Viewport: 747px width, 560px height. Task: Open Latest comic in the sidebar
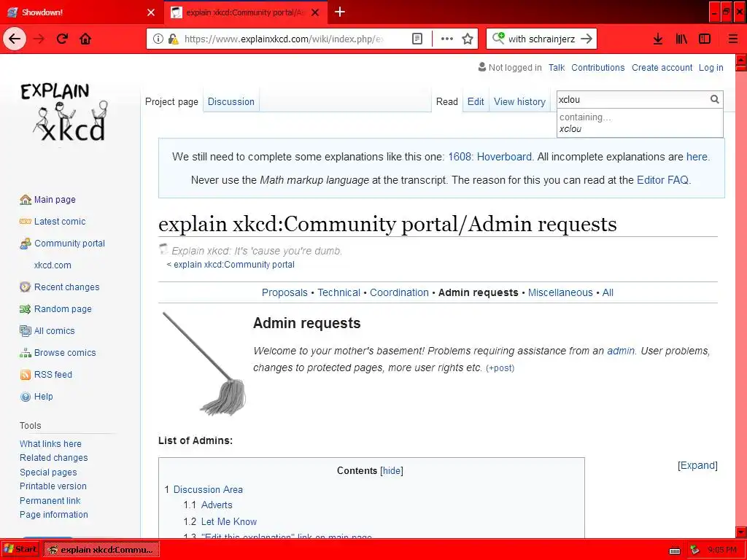pyautogui.click(x=60, y=222)
